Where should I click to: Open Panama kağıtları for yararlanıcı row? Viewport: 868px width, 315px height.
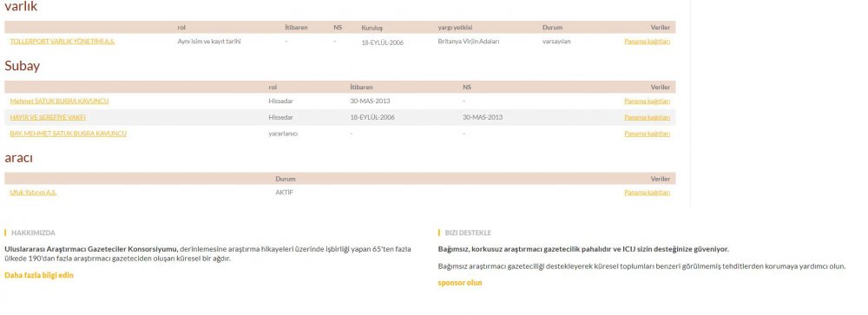pos(648,134)
